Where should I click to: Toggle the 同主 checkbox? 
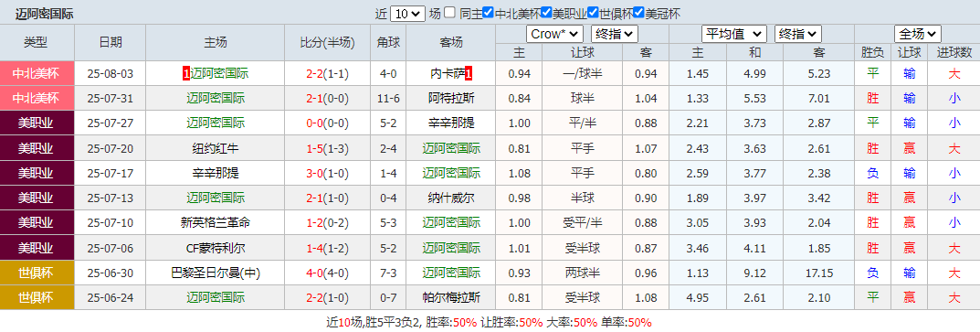point(449,13)
